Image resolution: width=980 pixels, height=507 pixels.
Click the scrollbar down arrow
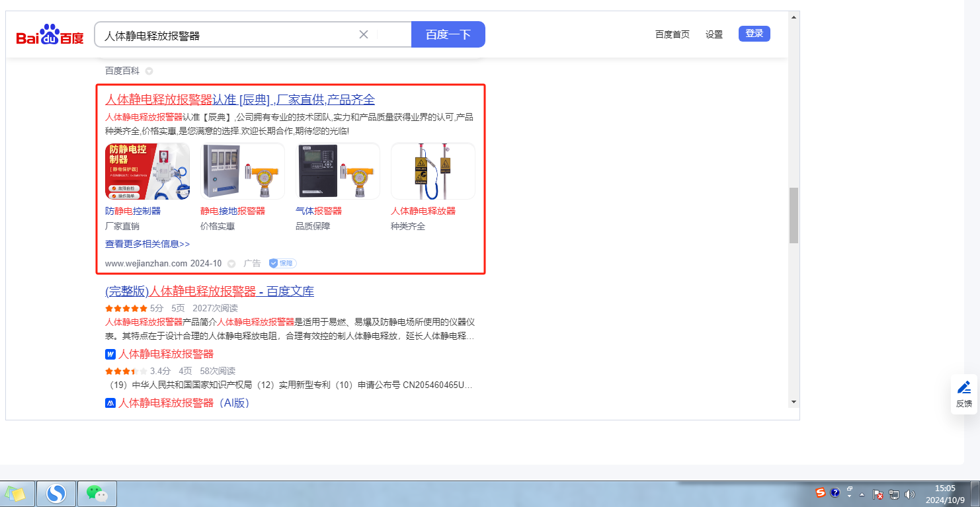tap(794, 402)
